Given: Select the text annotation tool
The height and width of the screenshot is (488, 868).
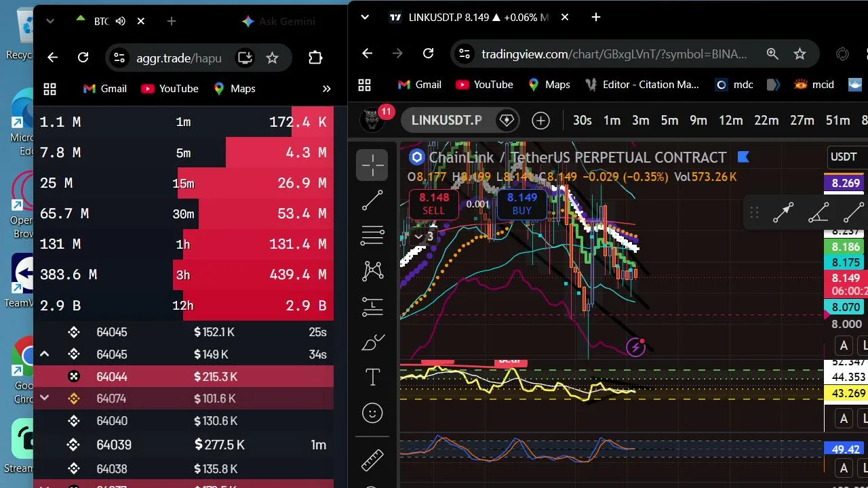Looking at the screenshot, I should (x=372, y=378).
